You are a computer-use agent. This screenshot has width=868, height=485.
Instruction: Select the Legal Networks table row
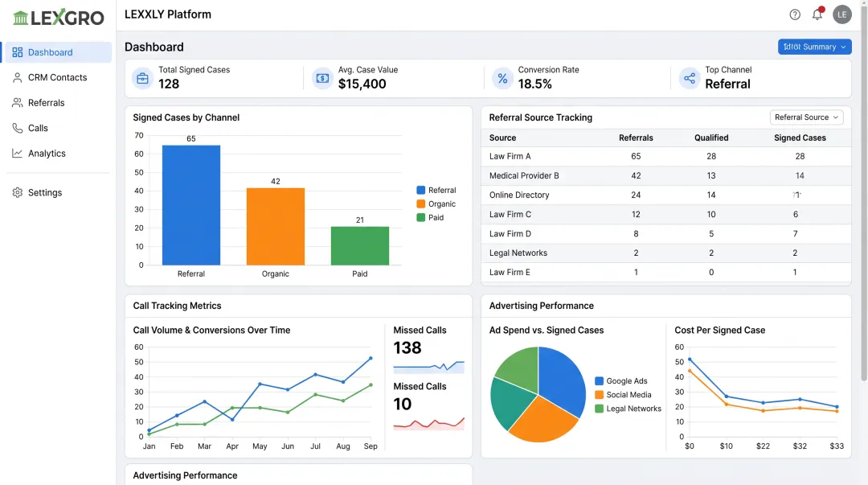(x=666, y=253)
